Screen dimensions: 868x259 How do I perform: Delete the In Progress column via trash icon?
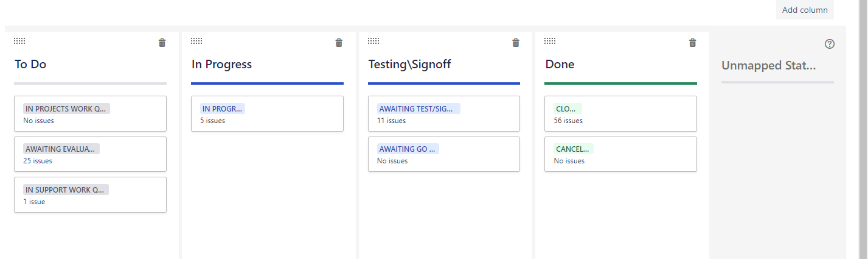coord(339,43)
